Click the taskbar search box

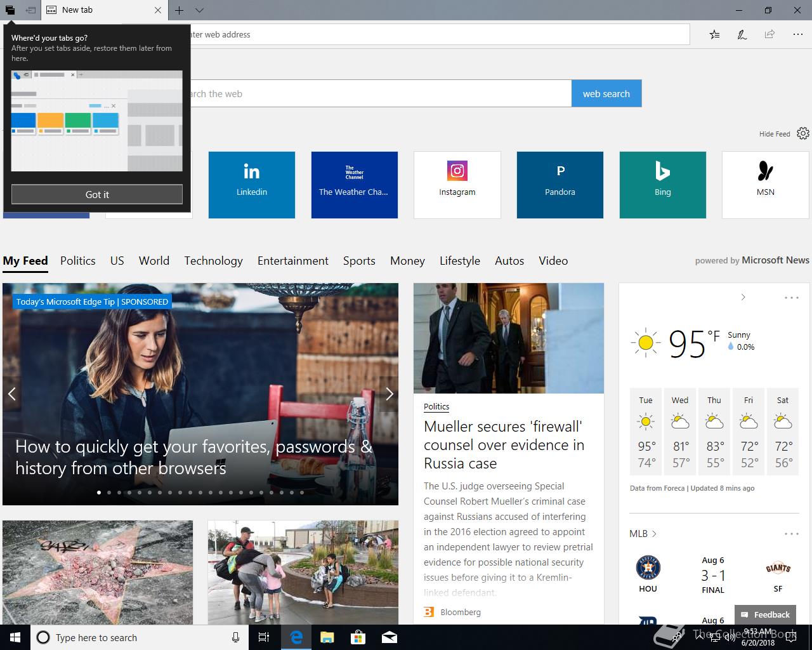[140, 637]
